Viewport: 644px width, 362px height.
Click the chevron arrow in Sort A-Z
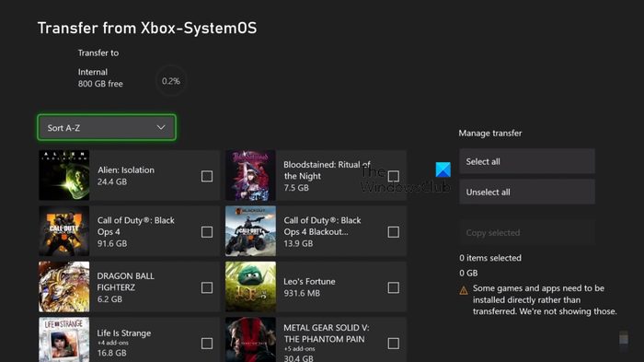point(161,127)
